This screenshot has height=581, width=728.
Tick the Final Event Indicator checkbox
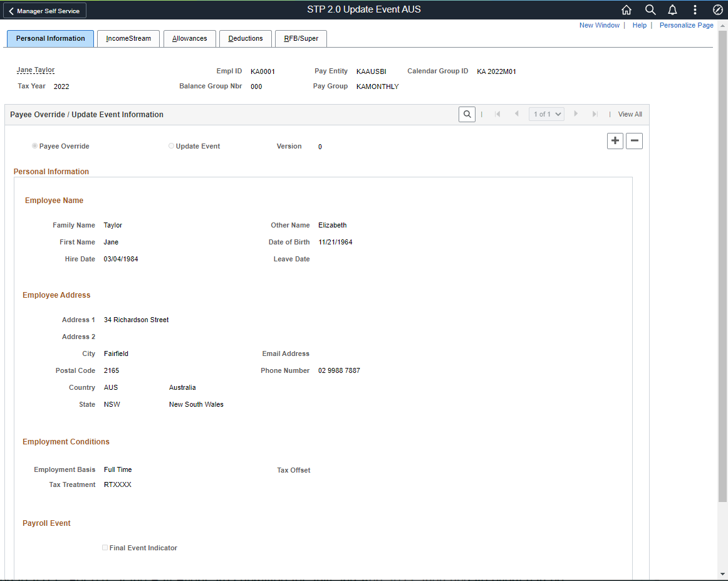click(x=105, y=548)
